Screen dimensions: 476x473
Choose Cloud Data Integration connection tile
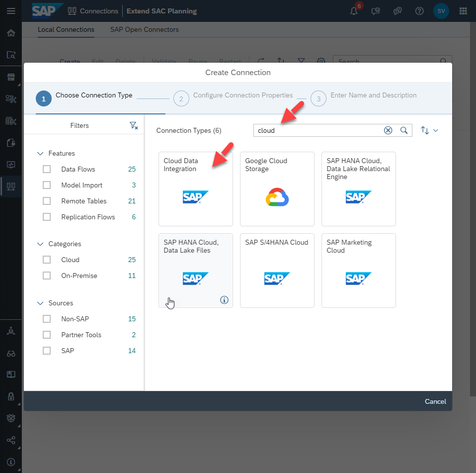click(x=195, y=189)
